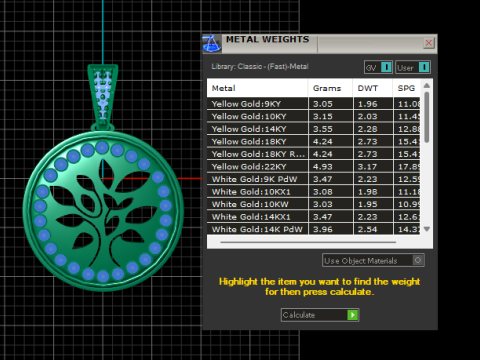Select the Yellow Gold:14KY row

pyautogui.click(x=313, y=129)
